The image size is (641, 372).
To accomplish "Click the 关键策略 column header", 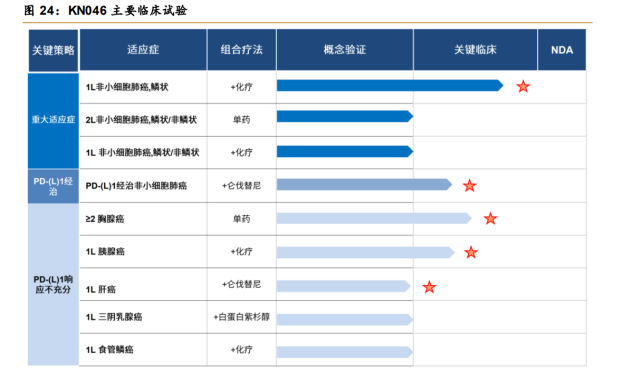I will tap(53, 50).
